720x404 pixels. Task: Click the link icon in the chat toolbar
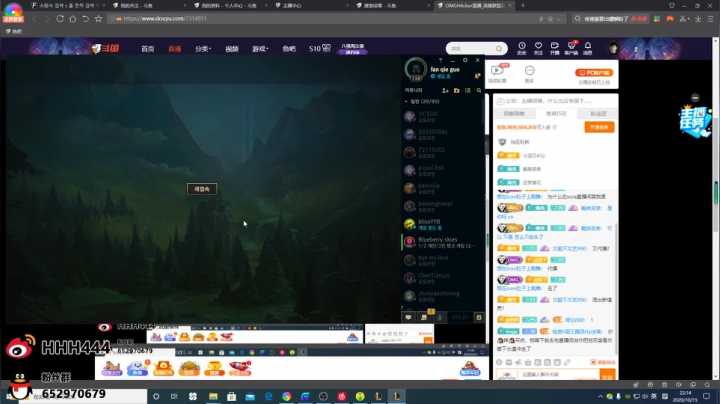pyautogui.click(x=567, y=362)
